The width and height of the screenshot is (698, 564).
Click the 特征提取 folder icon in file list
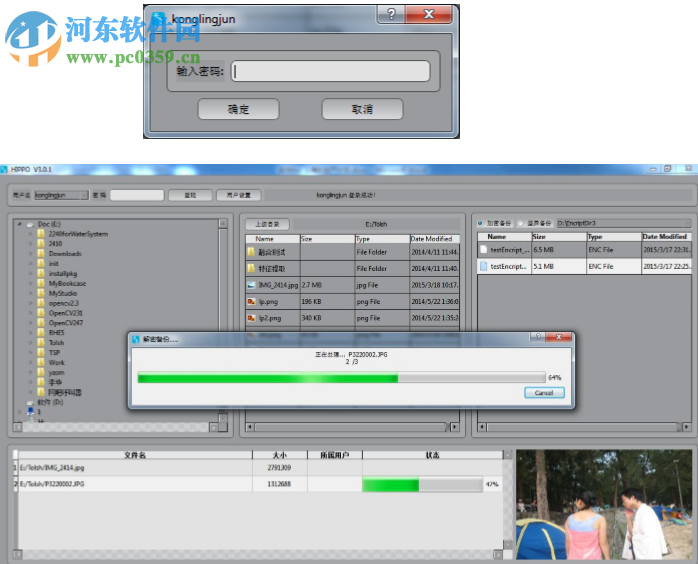pyautogui.click(x=251, y=268)
